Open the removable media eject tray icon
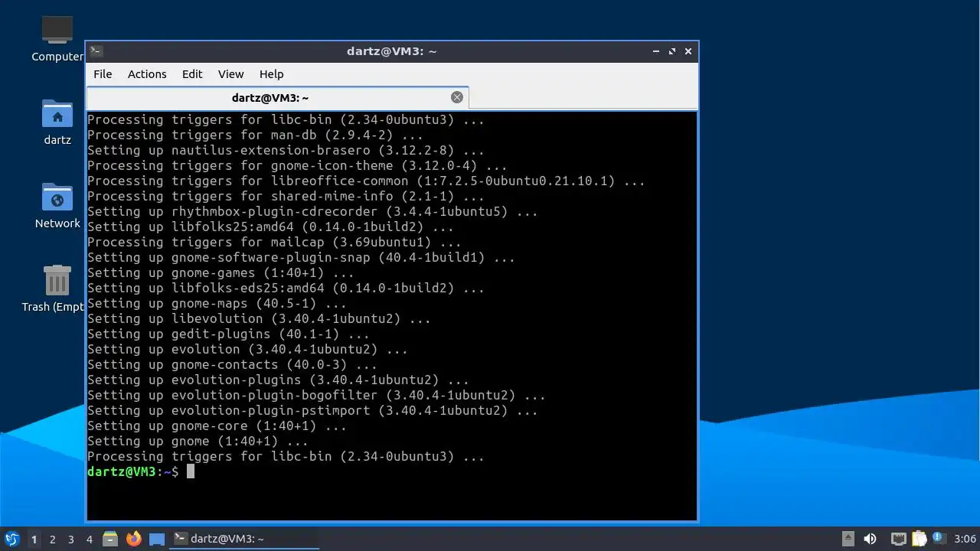The width and height of the screenshot is (980, 551). [848, 539]
